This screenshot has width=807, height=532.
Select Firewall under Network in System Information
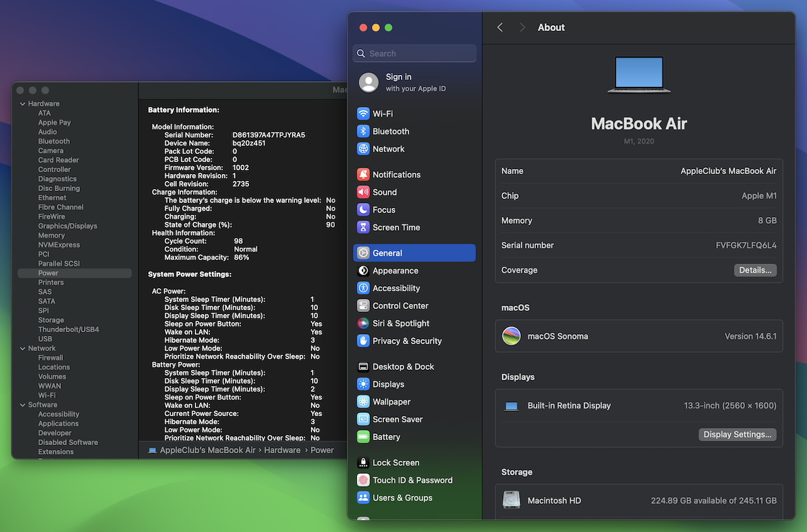click(50, 358)
